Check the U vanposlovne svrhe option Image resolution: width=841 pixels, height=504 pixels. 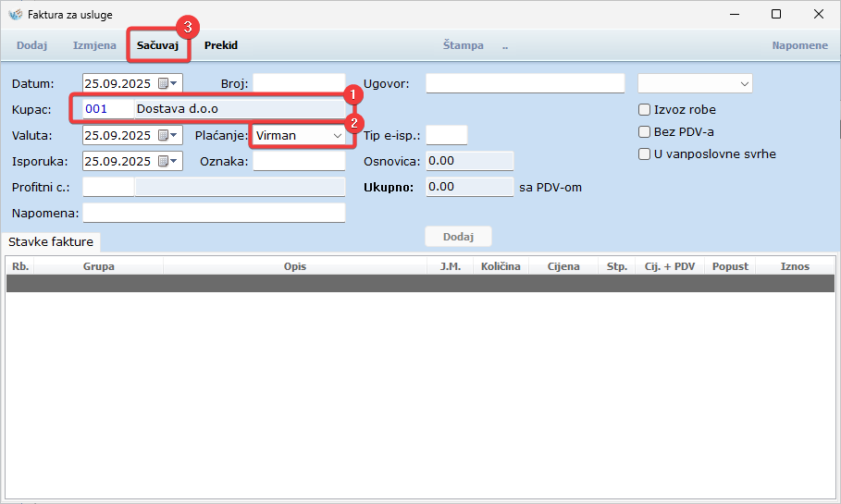click(645, 154)
